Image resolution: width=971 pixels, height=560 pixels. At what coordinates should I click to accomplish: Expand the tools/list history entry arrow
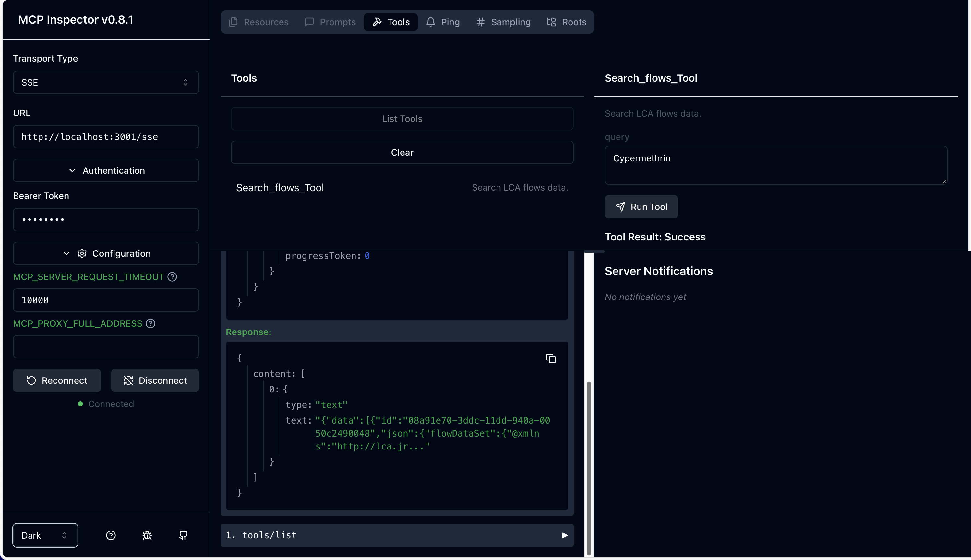565,535
